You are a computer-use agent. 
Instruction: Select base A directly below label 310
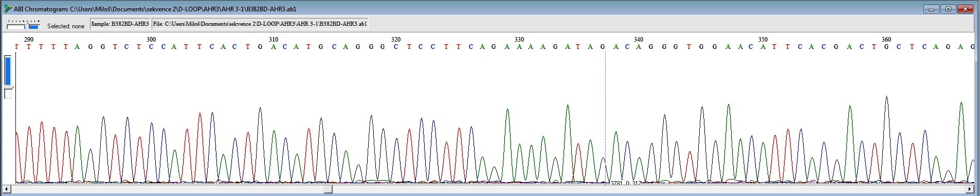pyautogui.click(x=274, y=47)
